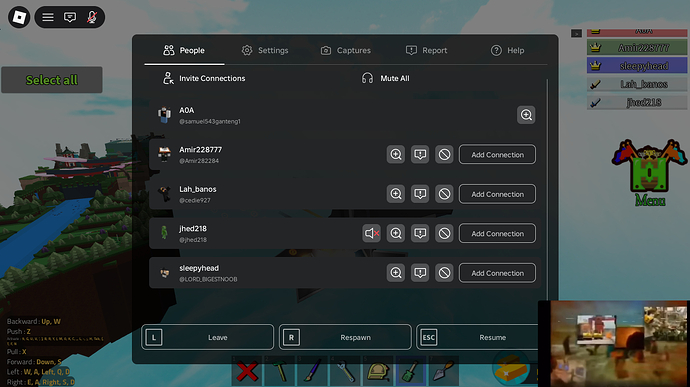Inspect A0A avatar with magnifier icon
690x387 pixels.
tap(526, 115)
